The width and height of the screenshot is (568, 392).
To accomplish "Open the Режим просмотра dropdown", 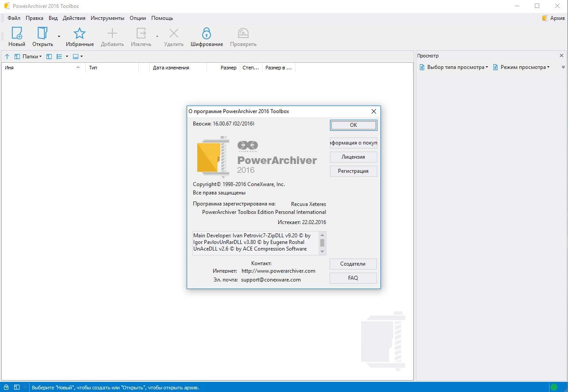I will pyautogui.click(x=521, y=67).
